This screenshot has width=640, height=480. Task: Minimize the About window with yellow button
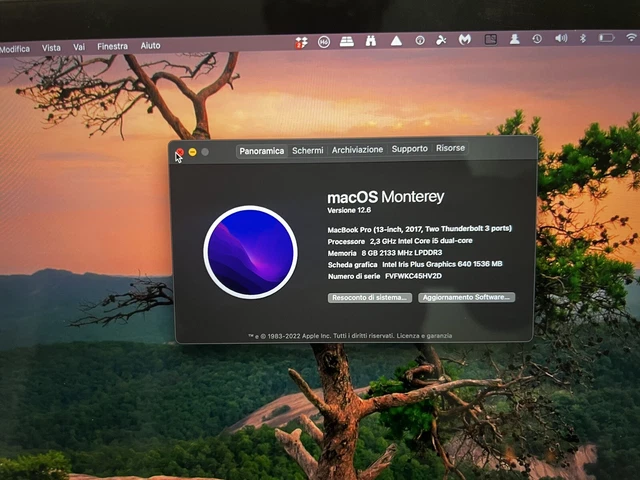193,152
